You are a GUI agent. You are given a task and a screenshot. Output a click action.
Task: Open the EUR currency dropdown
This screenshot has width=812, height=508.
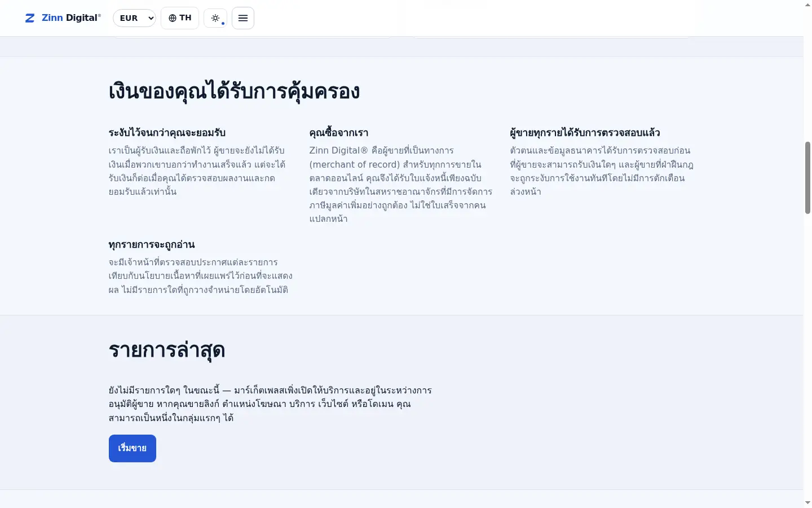tap(134, 18)
